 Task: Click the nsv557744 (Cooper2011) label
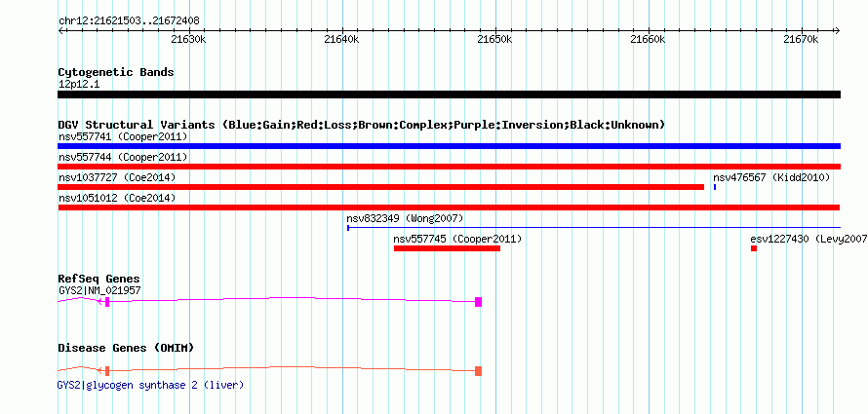(123, 157)
